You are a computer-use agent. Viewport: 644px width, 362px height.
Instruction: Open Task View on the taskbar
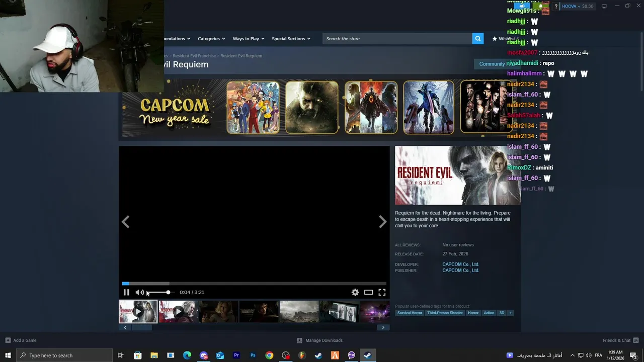coord(121,355)
